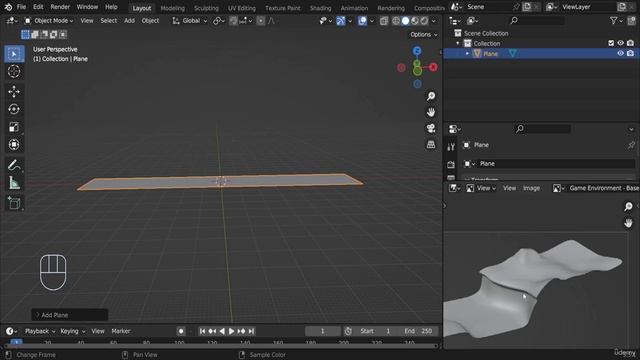The height and width of the screenshot is (360, 640).
Task: Jump to the last frame
Action: pos(251,331)
